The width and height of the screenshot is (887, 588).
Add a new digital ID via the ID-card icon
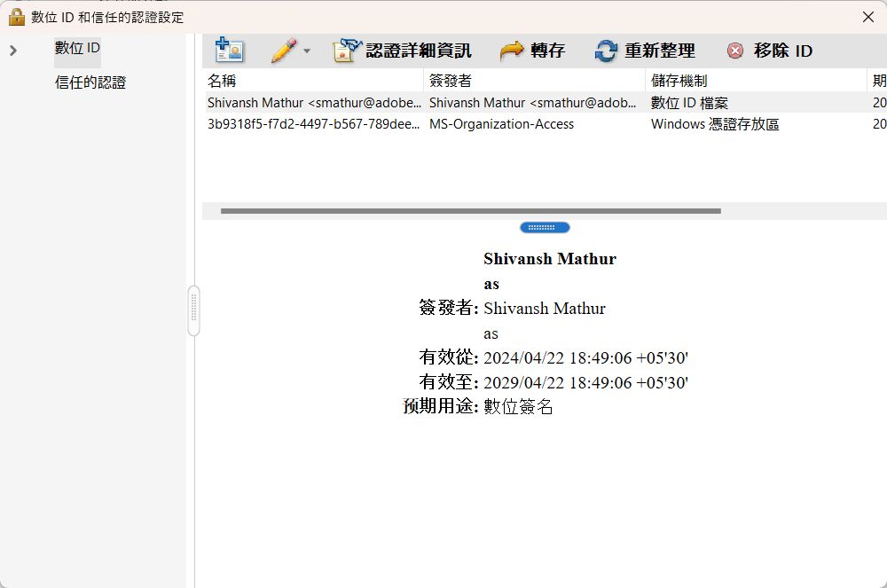[229, 51]
